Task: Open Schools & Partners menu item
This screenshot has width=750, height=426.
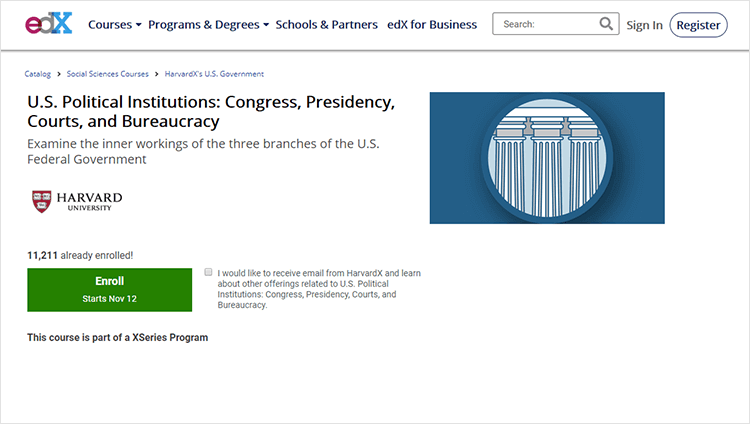Action: pos(326,25)
